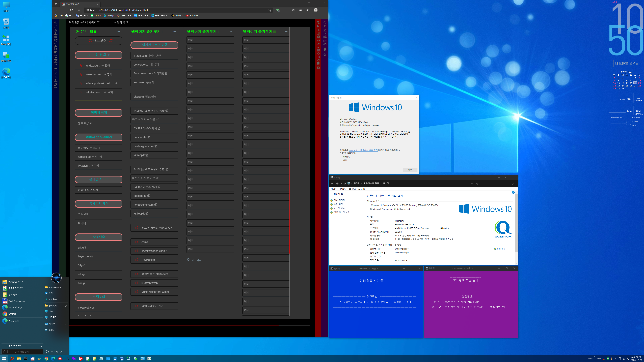The height and width of the screenshot is (362, 644).
Task: Open a new browser tab
Action: (x=103, y=4)
